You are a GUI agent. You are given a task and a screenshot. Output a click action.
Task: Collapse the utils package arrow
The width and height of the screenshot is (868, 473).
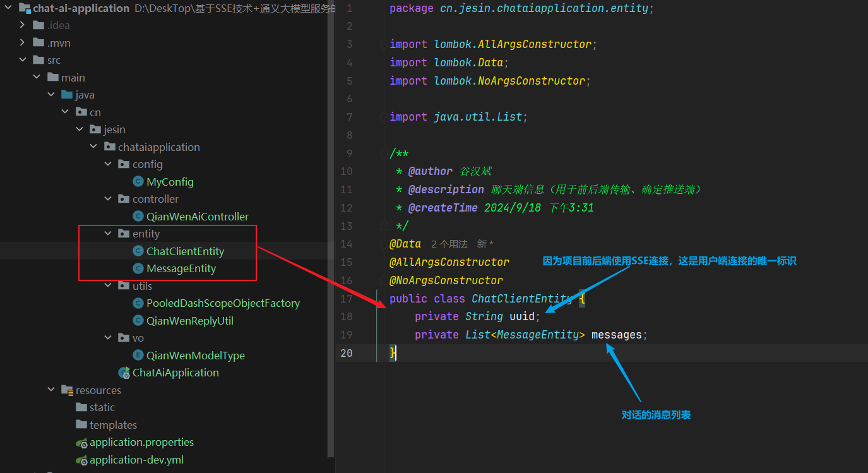(108, 286)
